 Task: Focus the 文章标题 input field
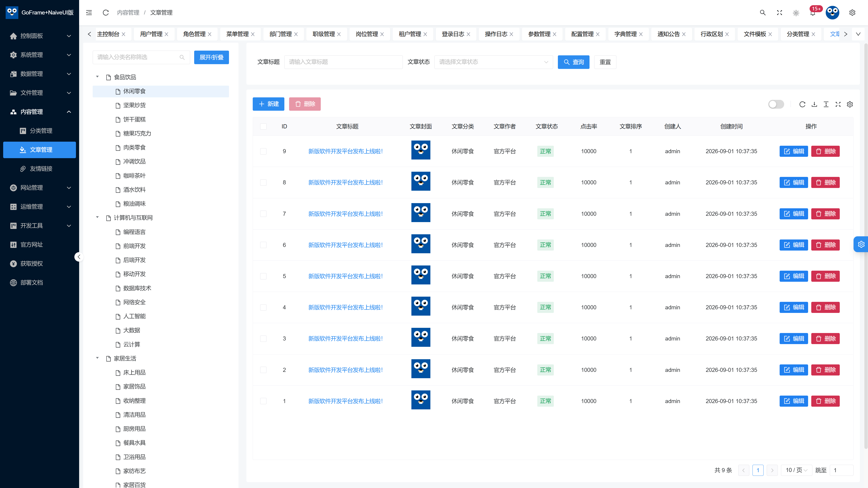pyautogui.click(x=343, y=62)
